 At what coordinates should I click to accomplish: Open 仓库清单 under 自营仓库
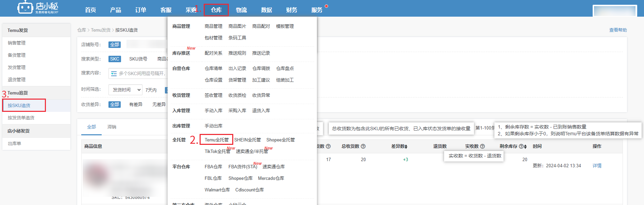click(214, 68)
